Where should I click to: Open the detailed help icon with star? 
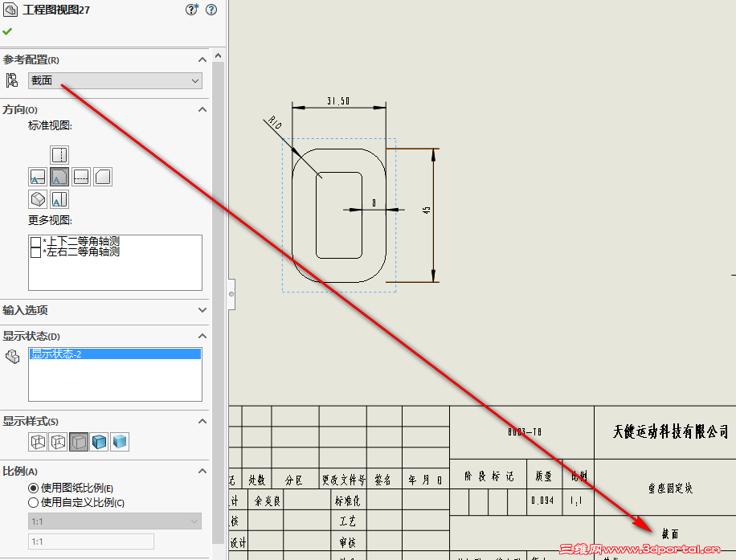coord(191,10)
